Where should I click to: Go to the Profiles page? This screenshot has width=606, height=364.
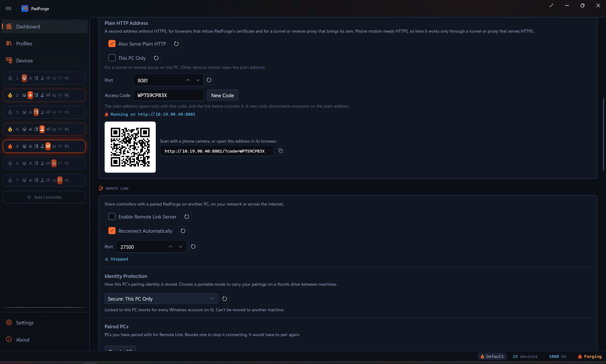[x=45, y=44]
